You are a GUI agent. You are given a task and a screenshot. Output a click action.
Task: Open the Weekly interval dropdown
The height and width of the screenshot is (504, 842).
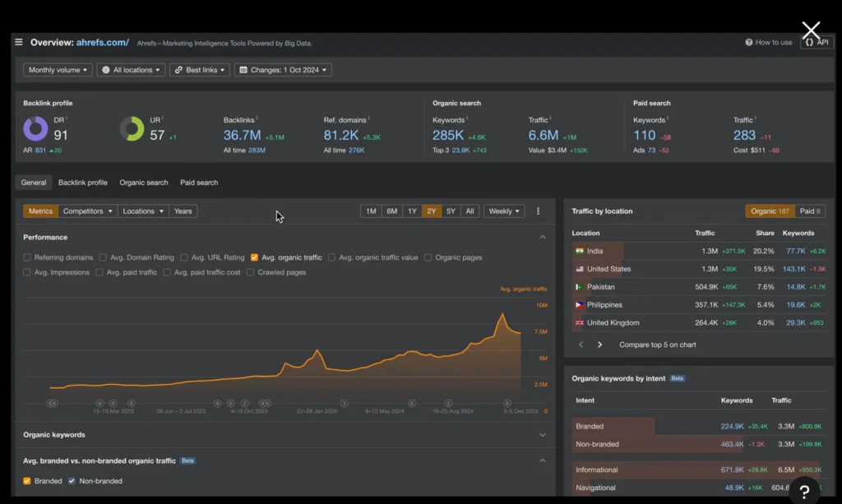click(x=504, y=211)
